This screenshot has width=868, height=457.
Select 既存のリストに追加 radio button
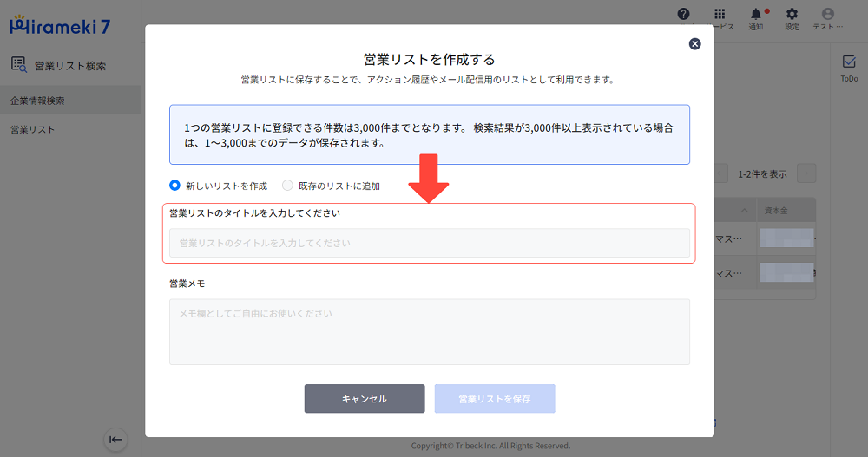[x=287, y=186]
